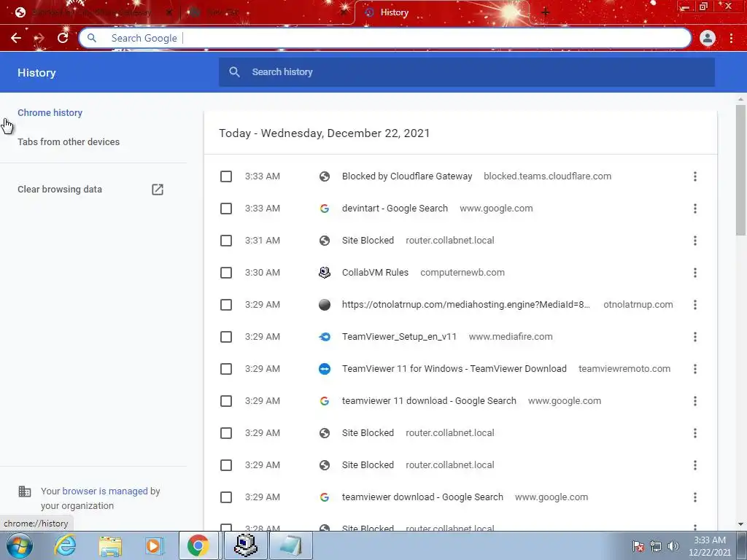The height and width of the screenshot is (560, 747).
Task: Click in the Search history field
Action: click(x=467, y=72)
